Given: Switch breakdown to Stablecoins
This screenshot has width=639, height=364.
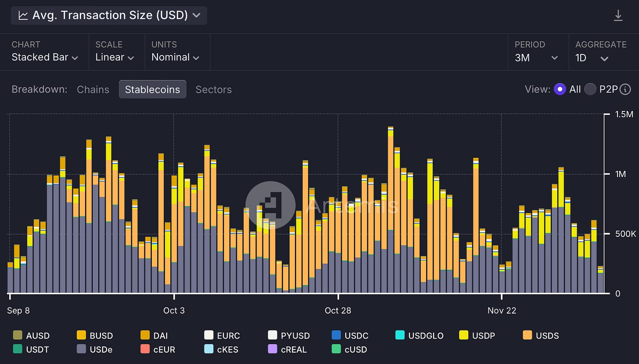Looking at the screenshot, I should [x=153, y=89].
